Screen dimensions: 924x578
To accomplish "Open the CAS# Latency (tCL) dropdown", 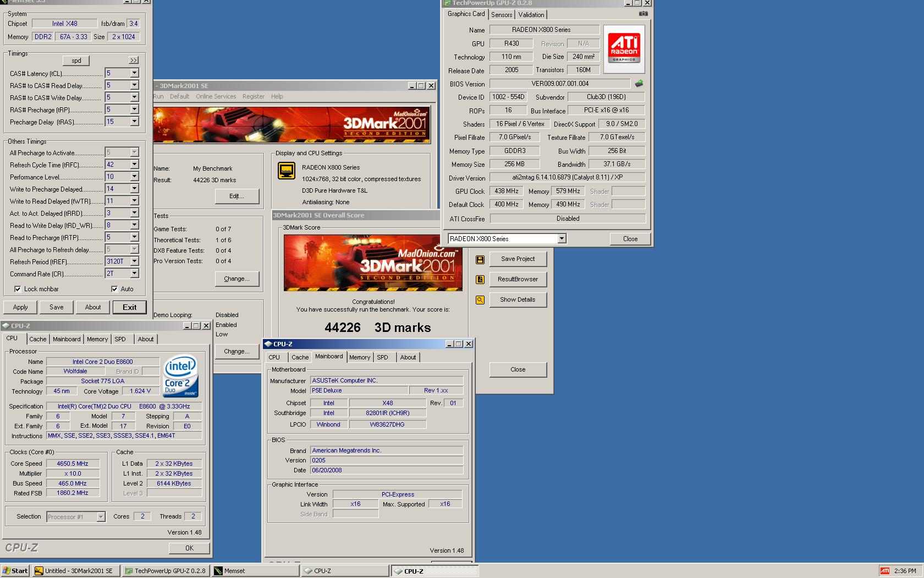I will 134,73.
